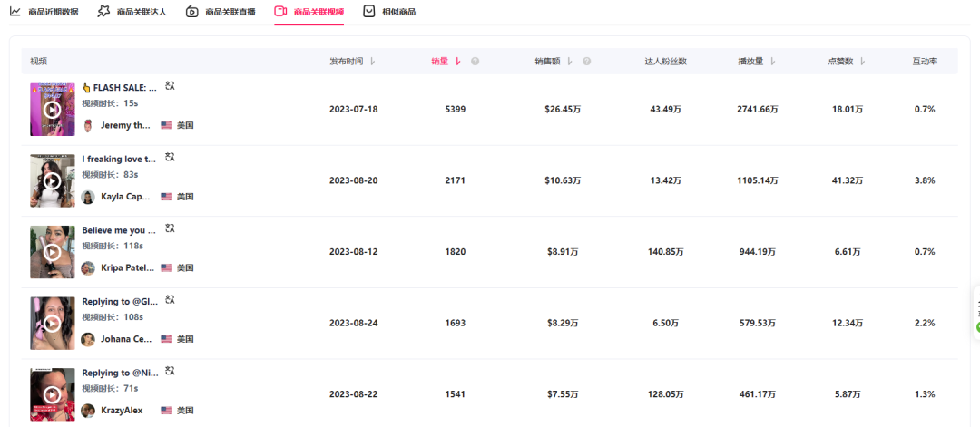980x427 pixels.
Task: Click the translate icon beside FLASH SALE title
Action: pyautogui.click(x=170, y=86)
